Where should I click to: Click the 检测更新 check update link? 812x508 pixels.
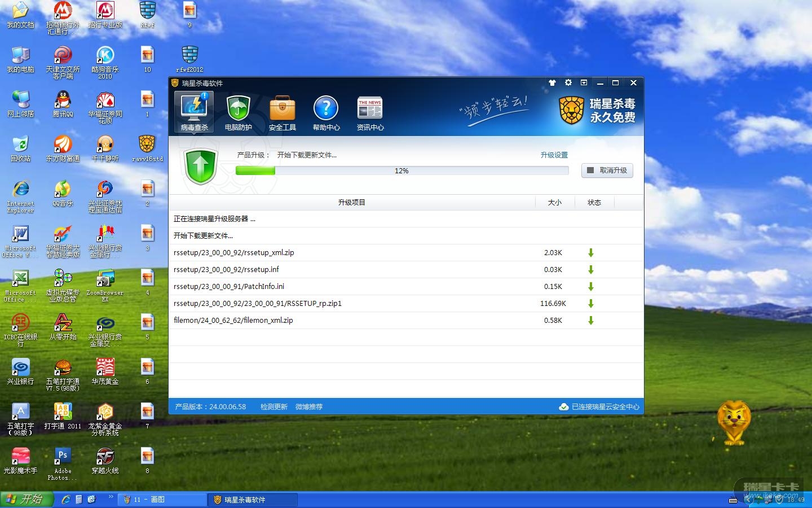(273, 406)
